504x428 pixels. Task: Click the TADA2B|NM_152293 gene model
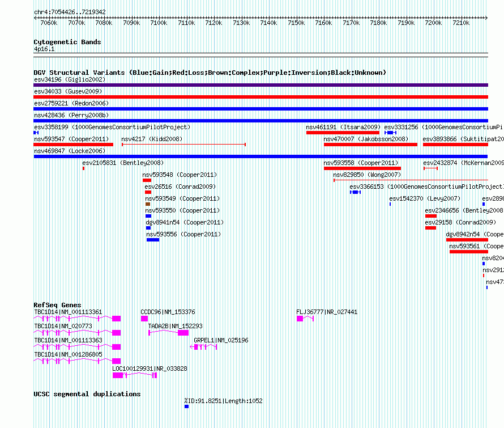pos(168,333)
